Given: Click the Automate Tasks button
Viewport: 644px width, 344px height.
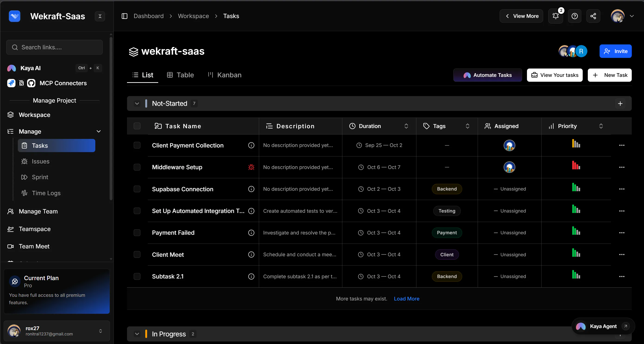Looking at the screenshot, I should 487,75.
